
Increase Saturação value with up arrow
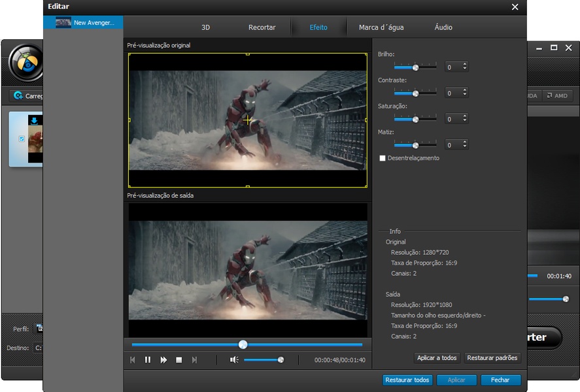465,116
